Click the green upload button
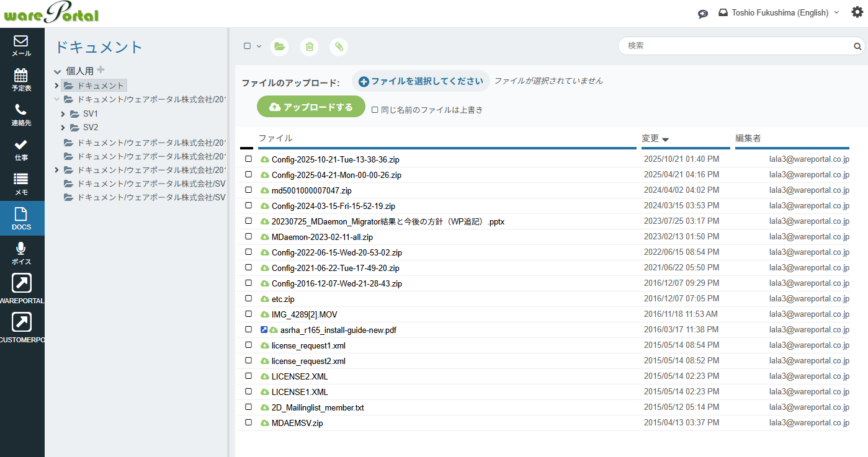Viewport: 868px width, 457px height. coord(311,107)
